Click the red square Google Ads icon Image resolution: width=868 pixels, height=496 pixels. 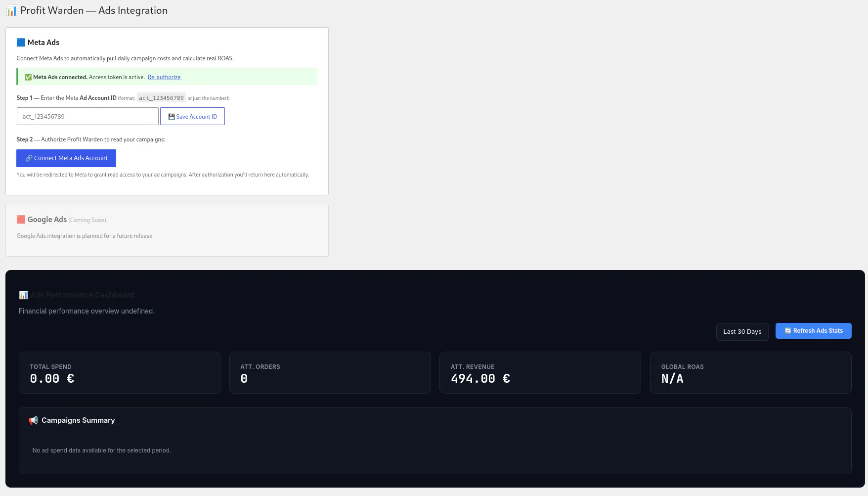pyautogui.click(x=21, y=220)
